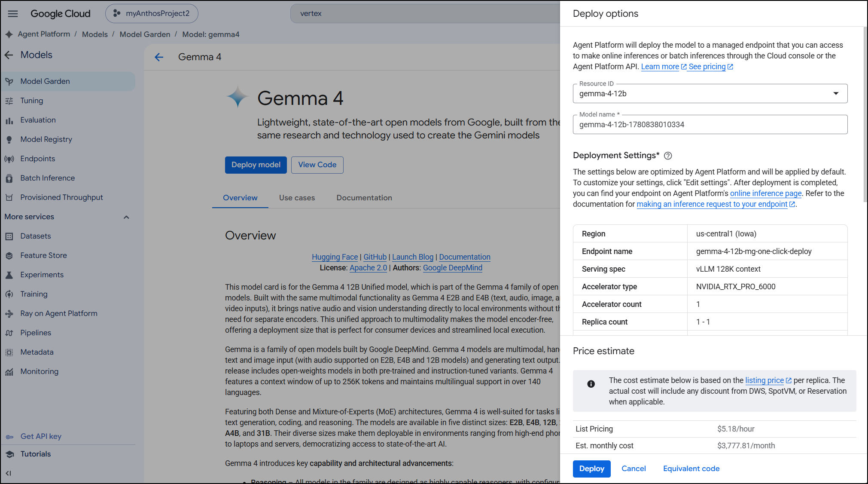868x484 pixels.
Task: Click the Datasets table icon
Action: [9, 236]
